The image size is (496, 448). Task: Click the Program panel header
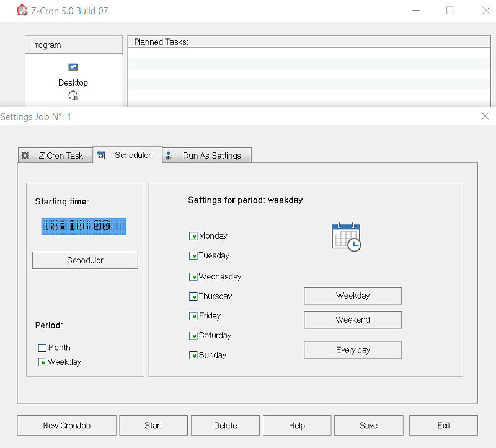click(x=74, y=45)
